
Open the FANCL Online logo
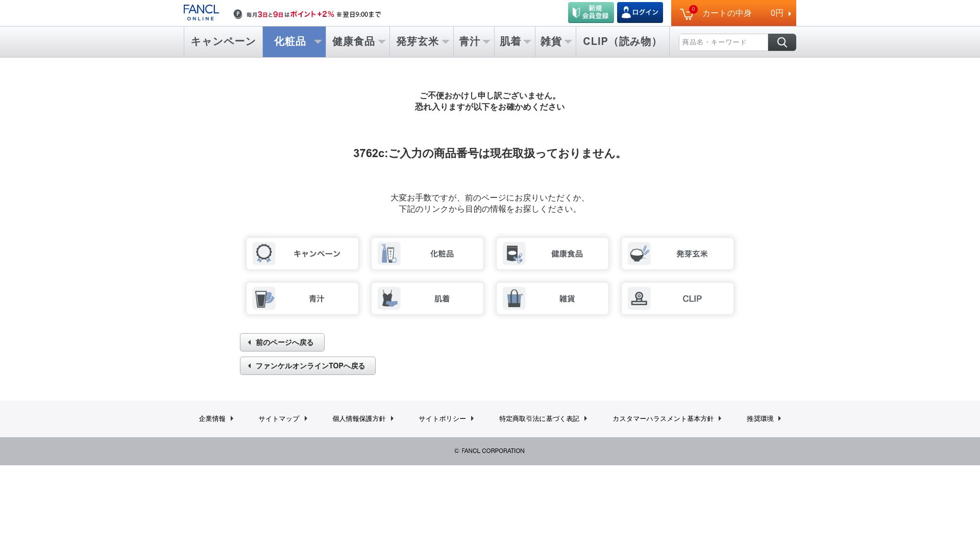[201, 11]
